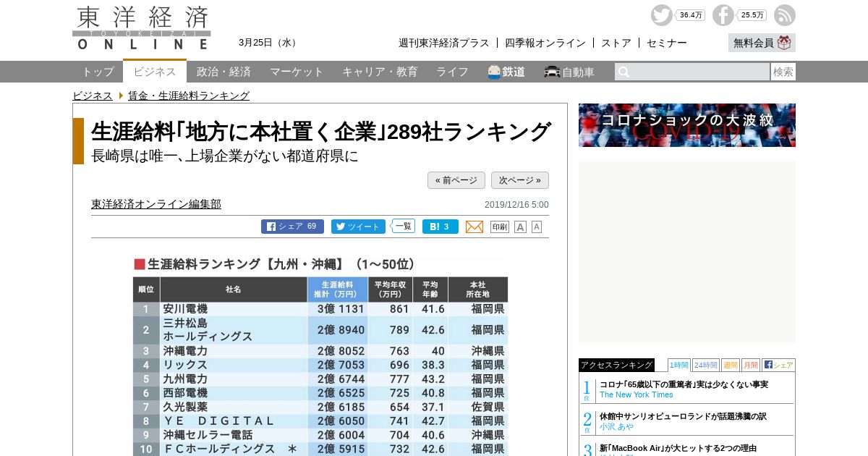Click the search magnifier icon
Screen dimensions: 868x456
coord(624,72)
